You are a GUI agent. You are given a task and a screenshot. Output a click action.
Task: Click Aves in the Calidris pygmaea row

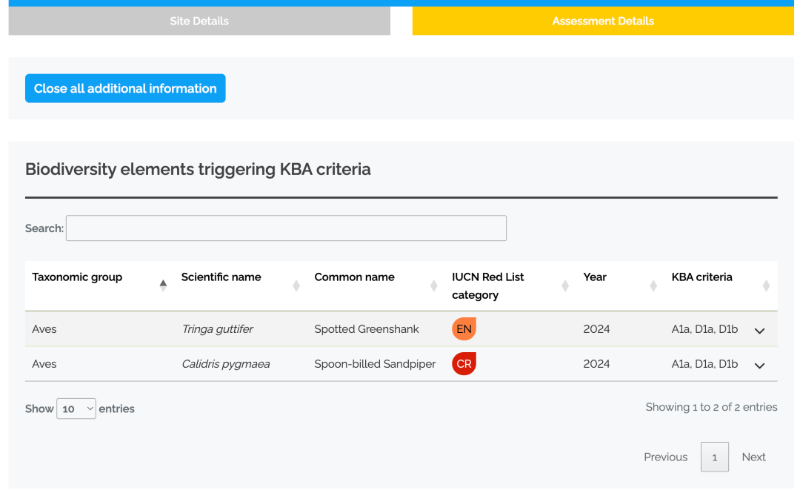coord(44,364)
